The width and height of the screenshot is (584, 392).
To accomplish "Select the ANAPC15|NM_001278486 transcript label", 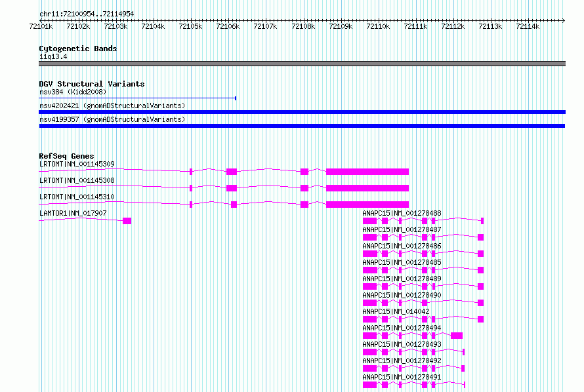I will 402,246.
